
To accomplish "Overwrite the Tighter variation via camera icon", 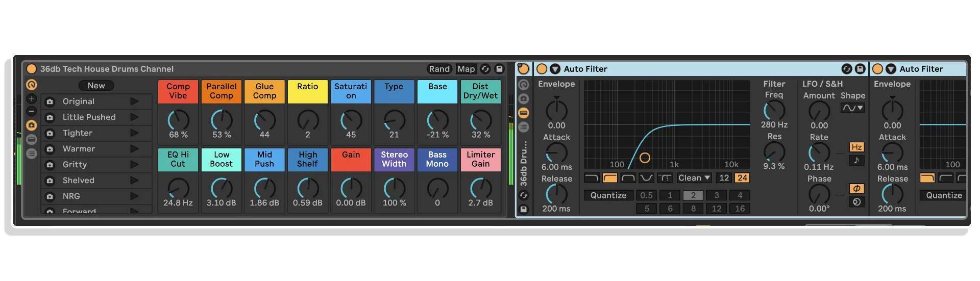I will pos(50,133).
